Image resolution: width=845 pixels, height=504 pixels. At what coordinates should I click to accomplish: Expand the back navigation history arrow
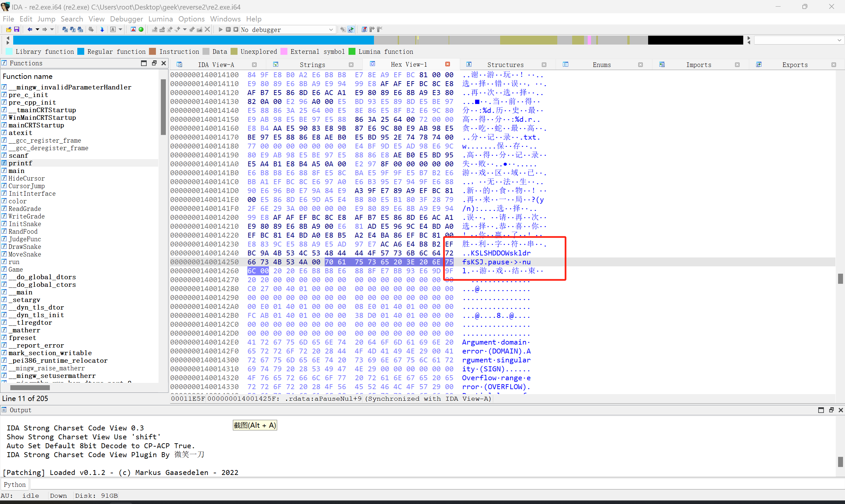click(x=37, y=30)
